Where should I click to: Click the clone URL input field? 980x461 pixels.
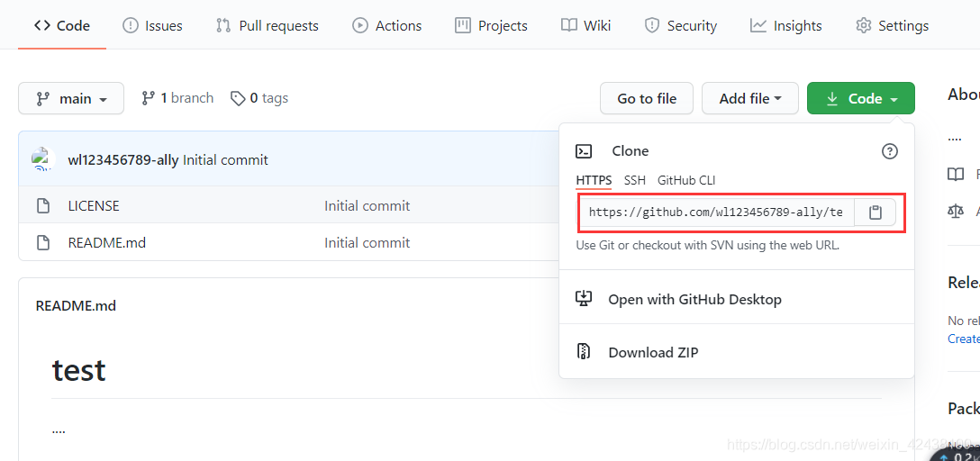pyautogui.click(x=715, y=212)
